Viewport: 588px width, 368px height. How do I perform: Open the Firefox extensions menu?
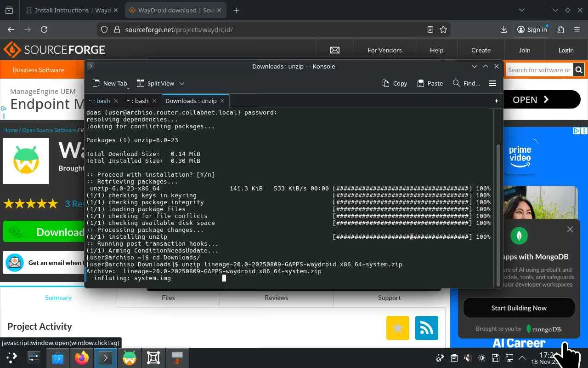tap(560, 29)
